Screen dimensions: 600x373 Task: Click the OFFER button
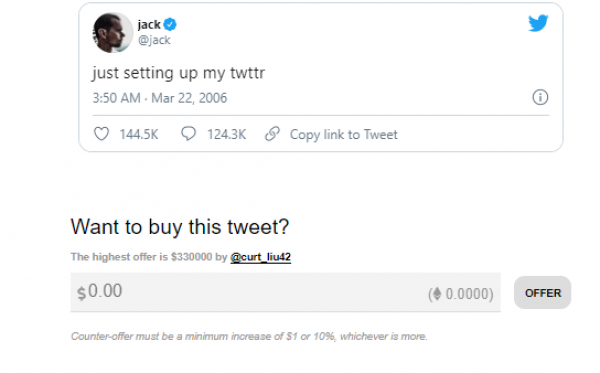(542, 293)
